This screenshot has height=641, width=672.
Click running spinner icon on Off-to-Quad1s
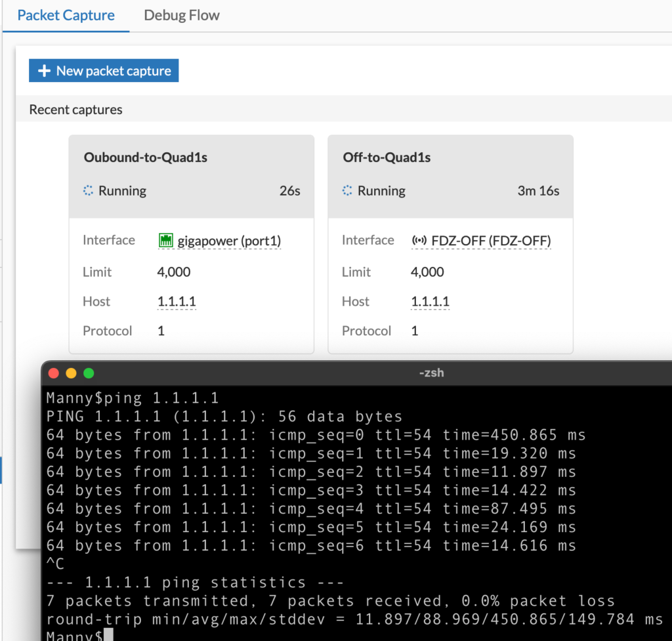click(347, 191)
